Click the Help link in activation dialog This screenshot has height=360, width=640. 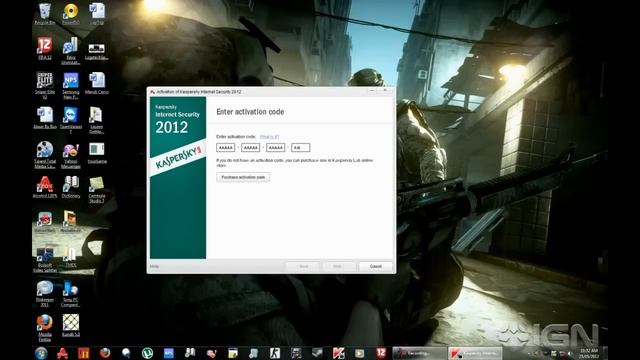(x=154, y=267)
